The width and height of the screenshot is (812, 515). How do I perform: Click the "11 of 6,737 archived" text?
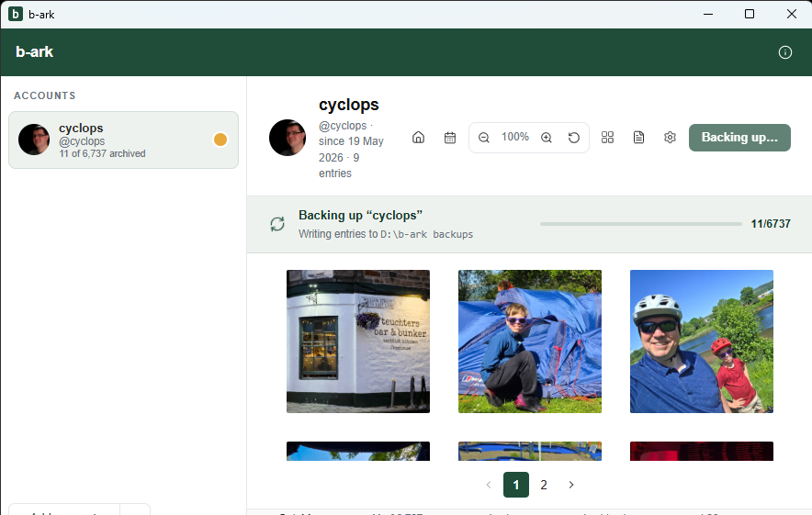[102, 153]
